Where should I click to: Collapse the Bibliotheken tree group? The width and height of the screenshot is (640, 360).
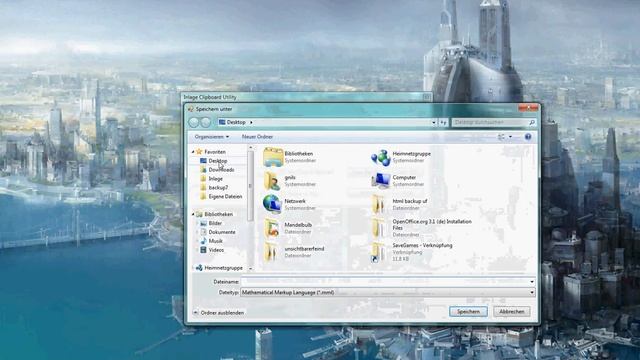click(x=193, y=214)
